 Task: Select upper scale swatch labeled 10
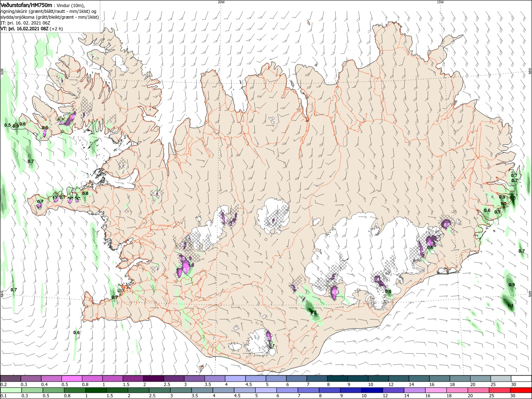tap(379, 379)
